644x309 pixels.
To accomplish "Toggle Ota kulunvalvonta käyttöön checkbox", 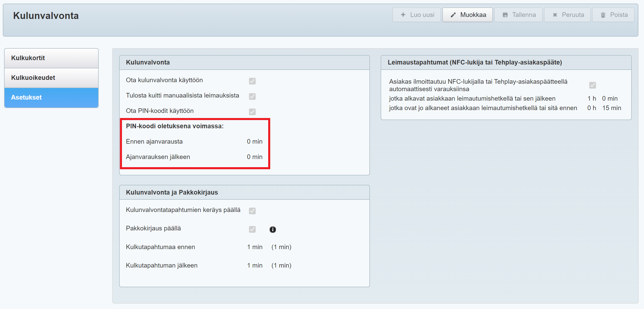I will [x=252, y=81].
